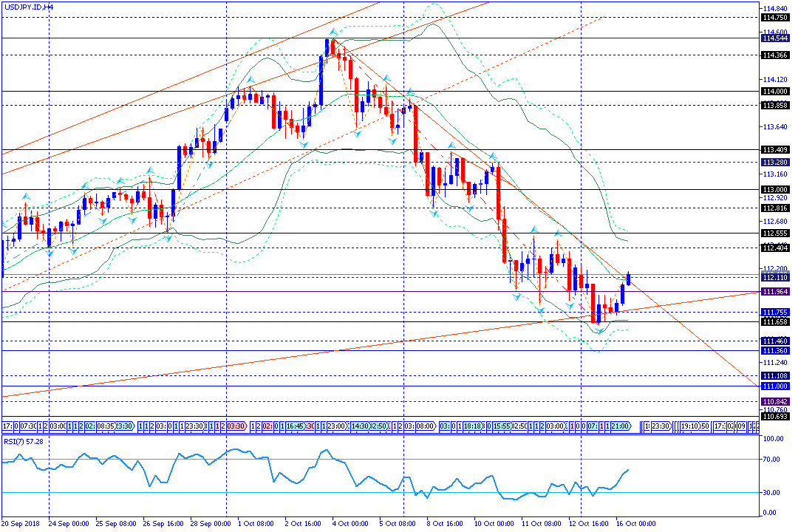Screen dimensions: 798x532
Task: Click the 16 Oct 00:00 date label
Action: 636,524
